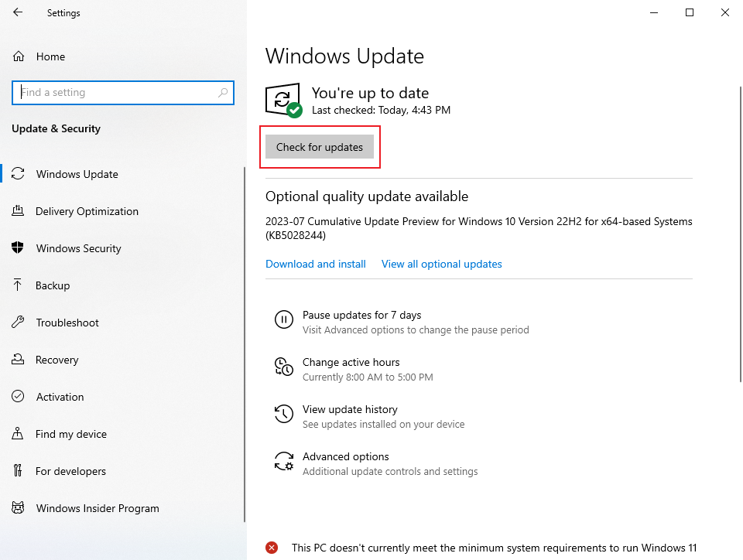Click the "You're up to date" heading
This screenshot has width=743, height=560.
[370, 93]
